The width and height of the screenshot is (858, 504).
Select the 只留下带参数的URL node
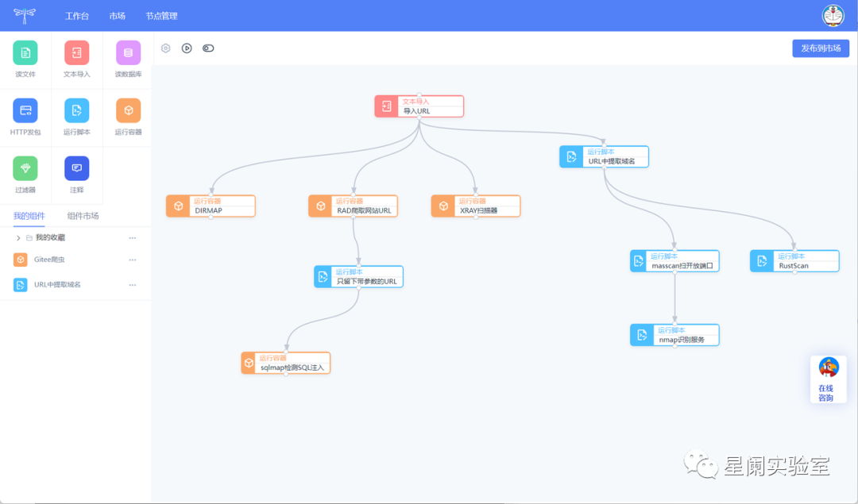(358, 276)
